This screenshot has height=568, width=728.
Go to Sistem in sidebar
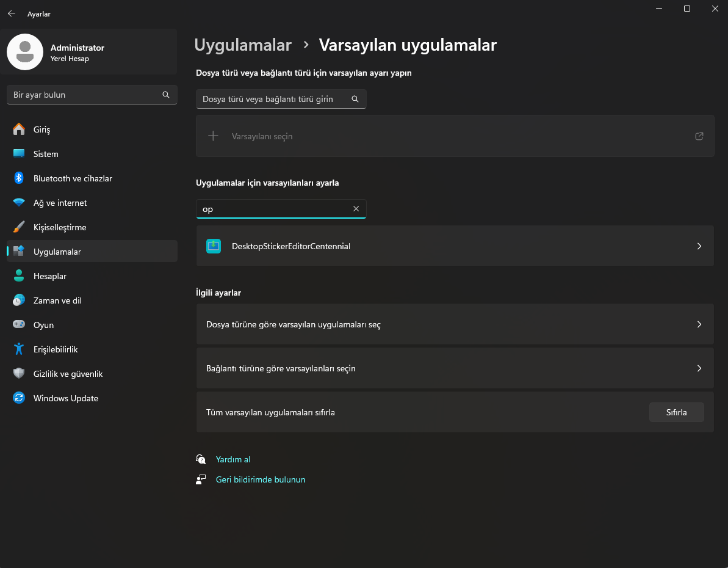tap(46, 154)
